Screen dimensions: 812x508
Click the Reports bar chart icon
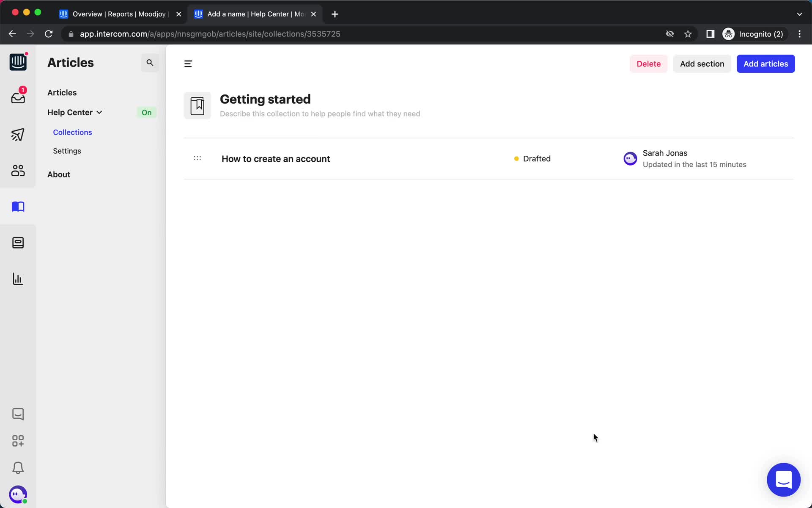pyautogui.click(x=17, y=279)
